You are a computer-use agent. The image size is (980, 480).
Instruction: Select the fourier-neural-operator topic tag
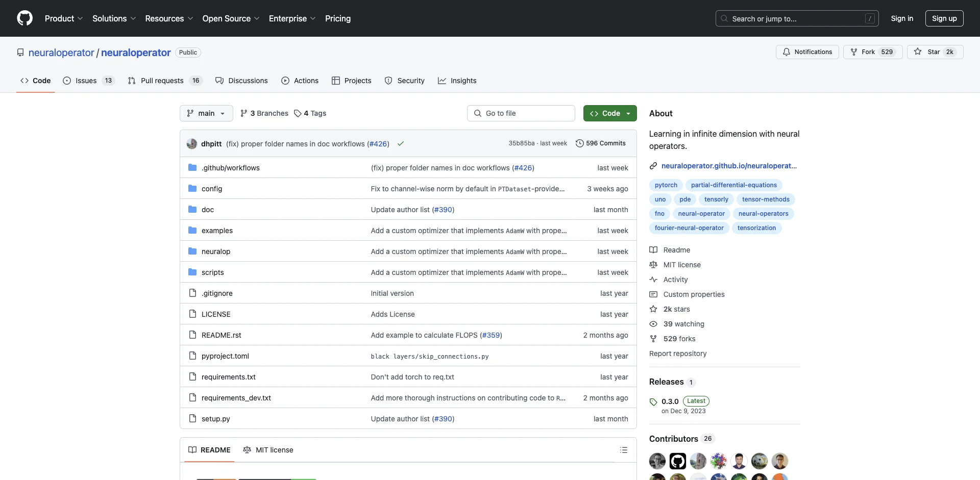[x=689, y=228]
